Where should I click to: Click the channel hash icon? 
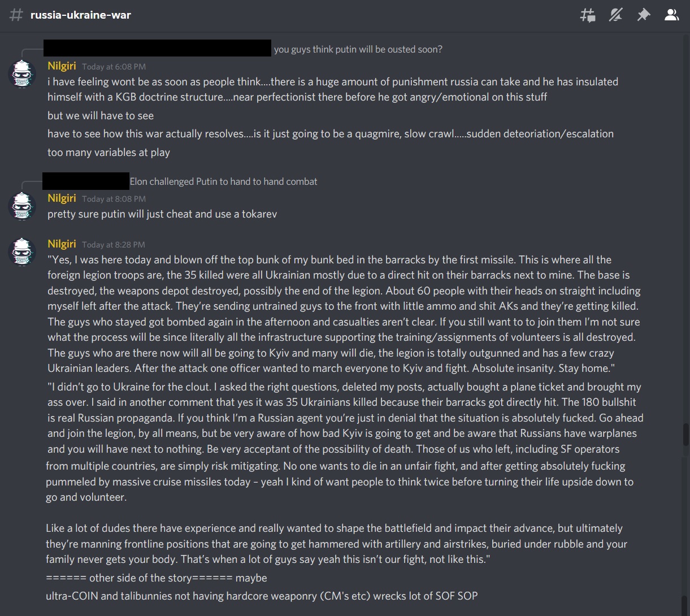click(x=16, y=15)
